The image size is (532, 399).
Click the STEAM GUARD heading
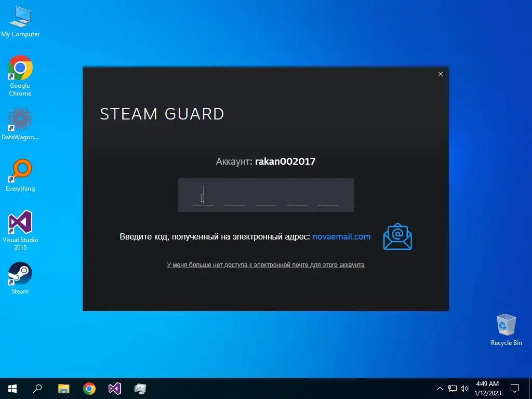coord(162,114)
